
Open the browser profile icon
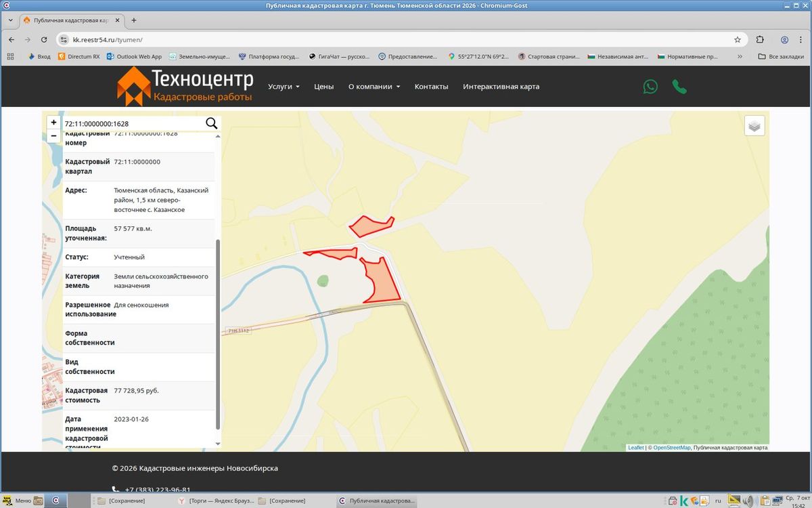tap(784, 39)
